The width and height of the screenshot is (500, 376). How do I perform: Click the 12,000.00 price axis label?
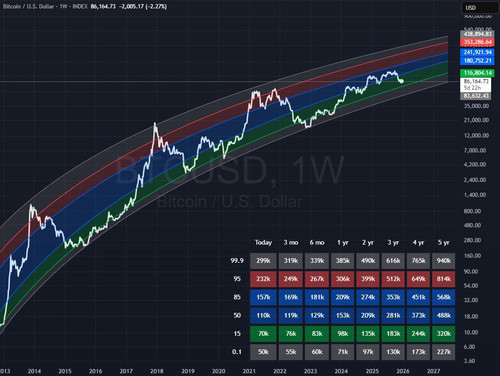pyautogui.click(x=476, y=135)
